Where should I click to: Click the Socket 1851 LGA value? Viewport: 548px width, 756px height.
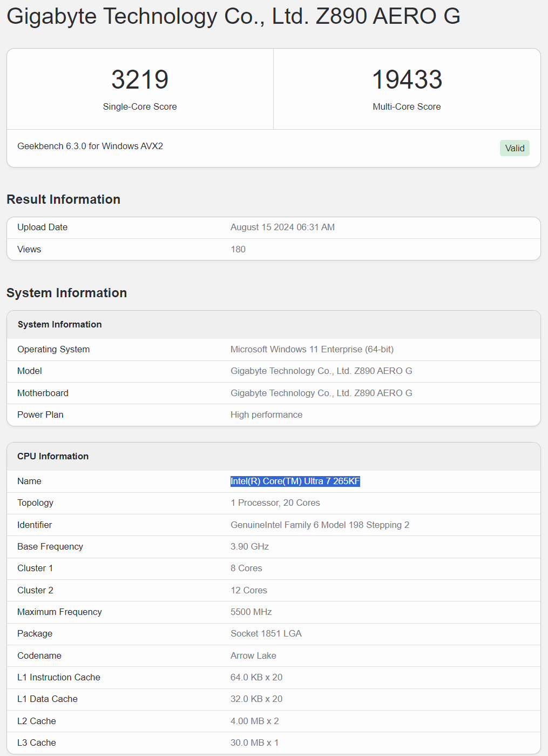(266, 633)
